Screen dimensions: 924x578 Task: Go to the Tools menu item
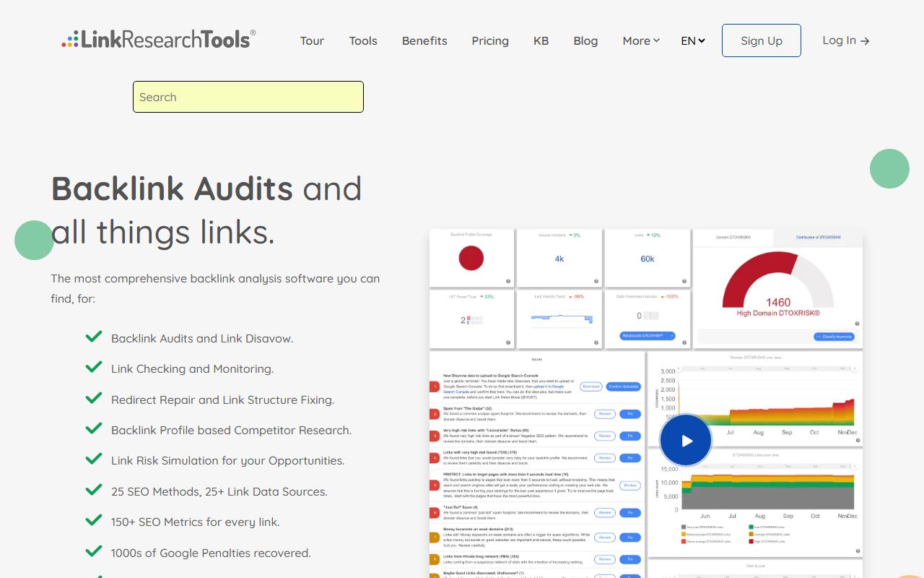(363, 40)
